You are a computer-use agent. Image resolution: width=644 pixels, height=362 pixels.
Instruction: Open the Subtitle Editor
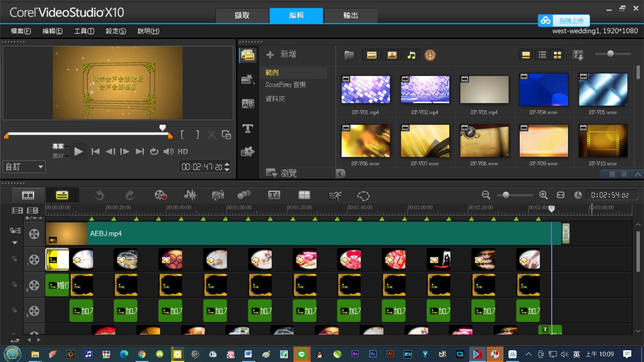pyautogui.click(x=274, y=195)
